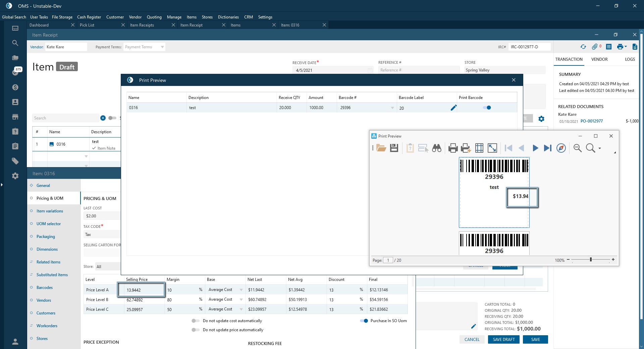Open the Payment Terms dropdown

[162, 47]
